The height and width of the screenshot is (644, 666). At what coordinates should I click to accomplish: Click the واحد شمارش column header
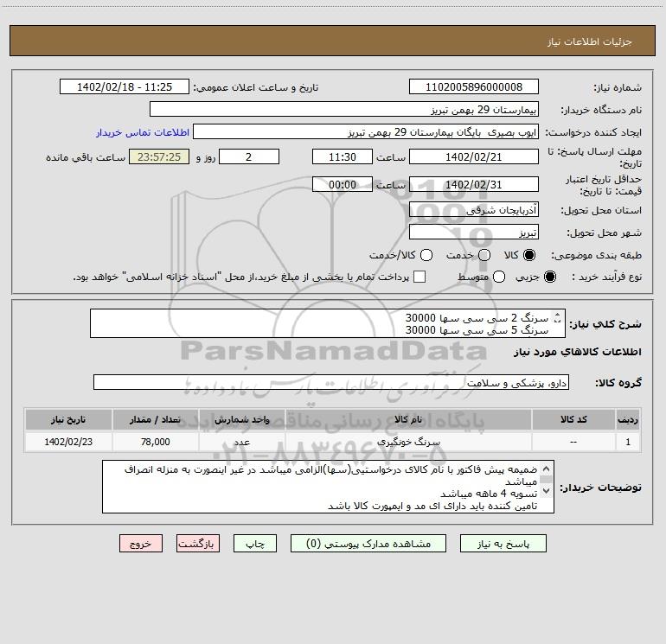click(241, 419)
